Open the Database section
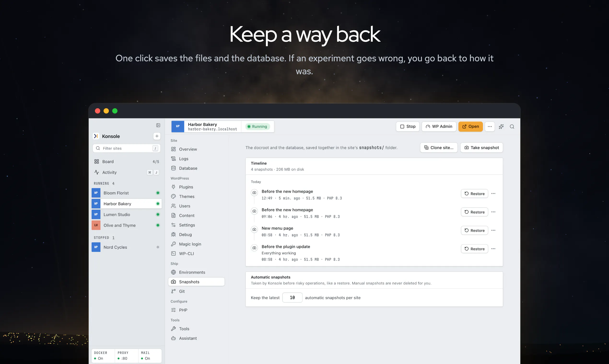The width and height of the screenshot is (609, 364). coord(196,168)
